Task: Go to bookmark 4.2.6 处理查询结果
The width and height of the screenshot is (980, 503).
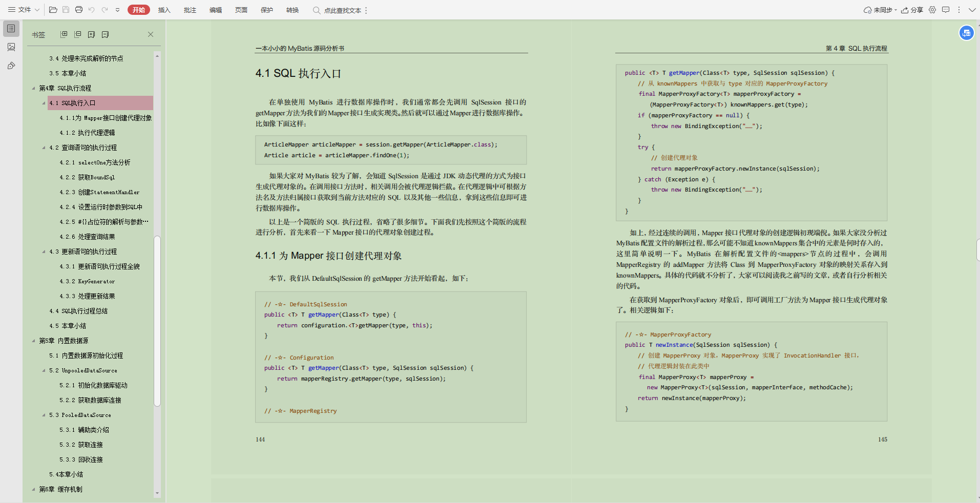Action: click(x=87, y=237)
